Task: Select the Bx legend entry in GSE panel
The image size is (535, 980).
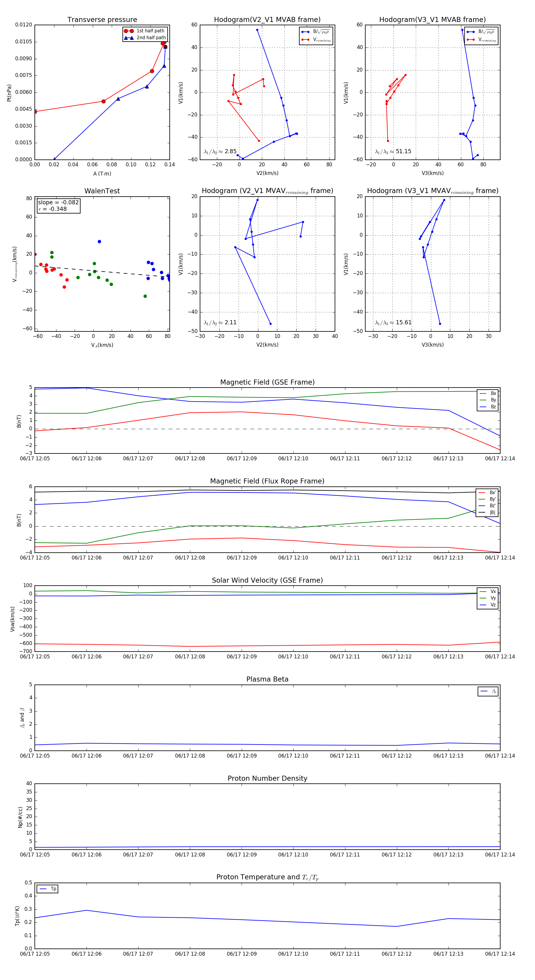Action: [488, 393]
